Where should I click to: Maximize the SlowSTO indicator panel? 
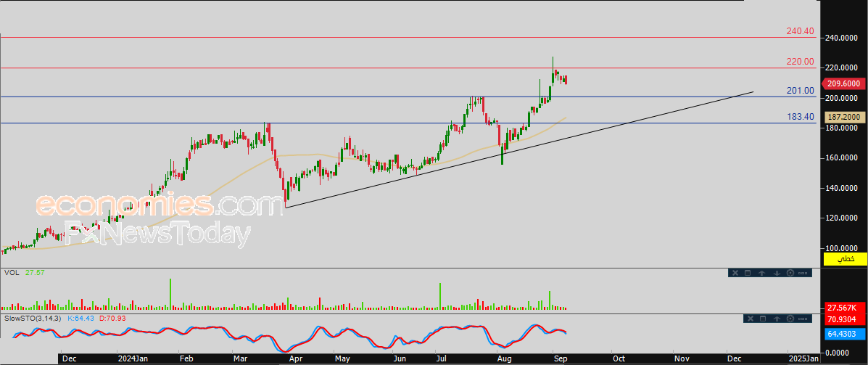pos(763,319)
